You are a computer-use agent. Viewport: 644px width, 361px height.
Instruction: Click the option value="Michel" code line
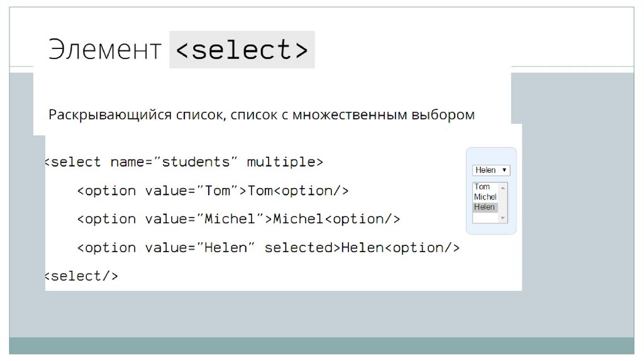[238, 219]
